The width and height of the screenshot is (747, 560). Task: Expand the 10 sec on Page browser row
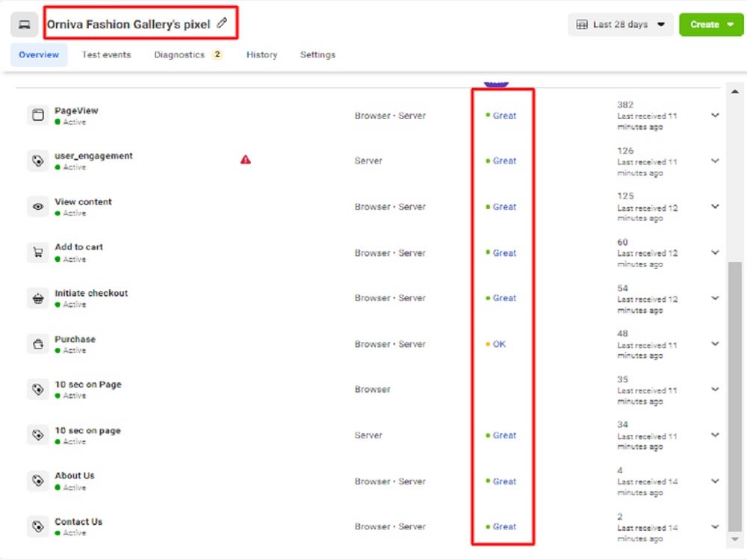coord(715,390)
